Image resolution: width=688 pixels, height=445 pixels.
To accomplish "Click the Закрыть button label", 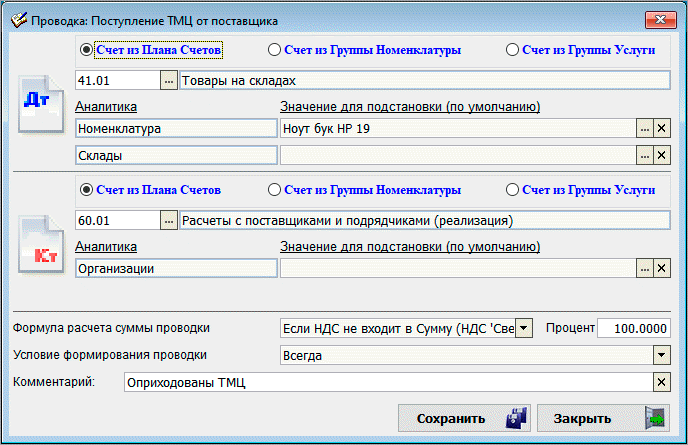I will coord(582,419).
